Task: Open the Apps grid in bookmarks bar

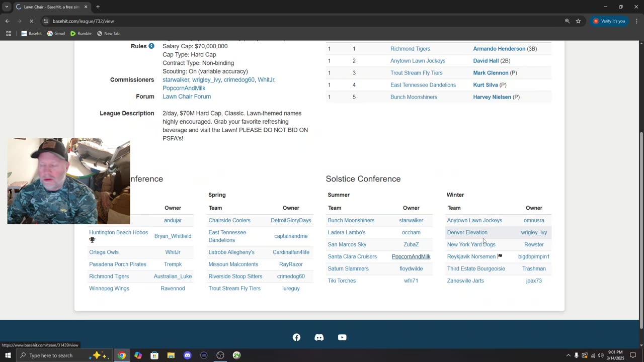Action: pyautogui.click(x=9, y=34)
